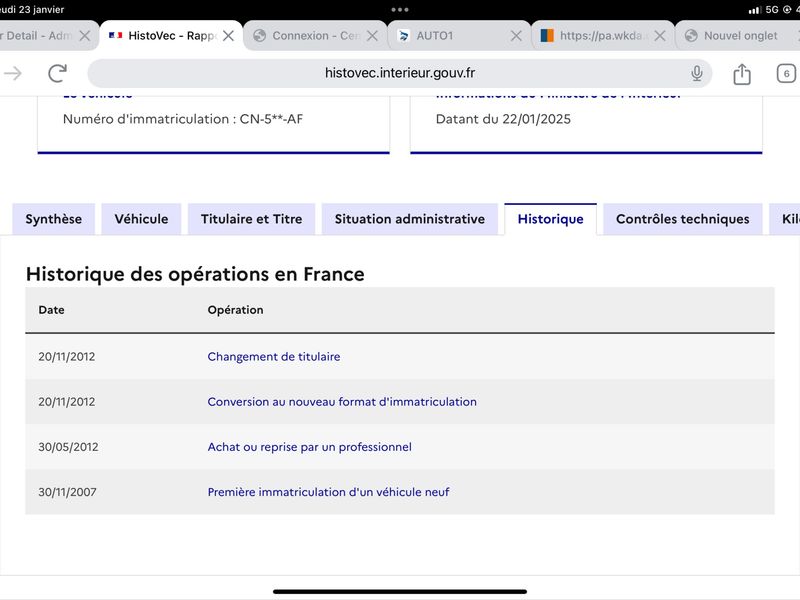Screen dimensions: 800x600
Task: Click the globe icon on Connexion tab
Action: point(260,36)
